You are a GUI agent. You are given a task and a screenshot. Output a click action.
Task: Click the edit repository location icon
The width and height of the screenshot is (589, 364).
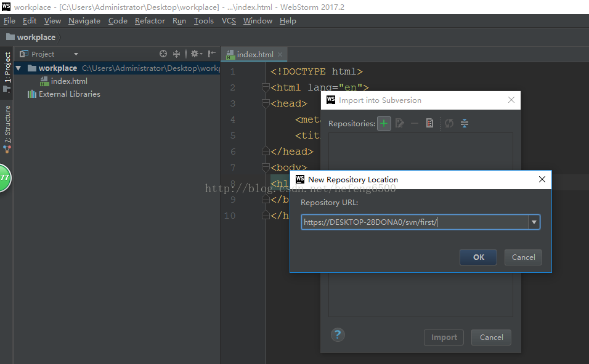399,123
